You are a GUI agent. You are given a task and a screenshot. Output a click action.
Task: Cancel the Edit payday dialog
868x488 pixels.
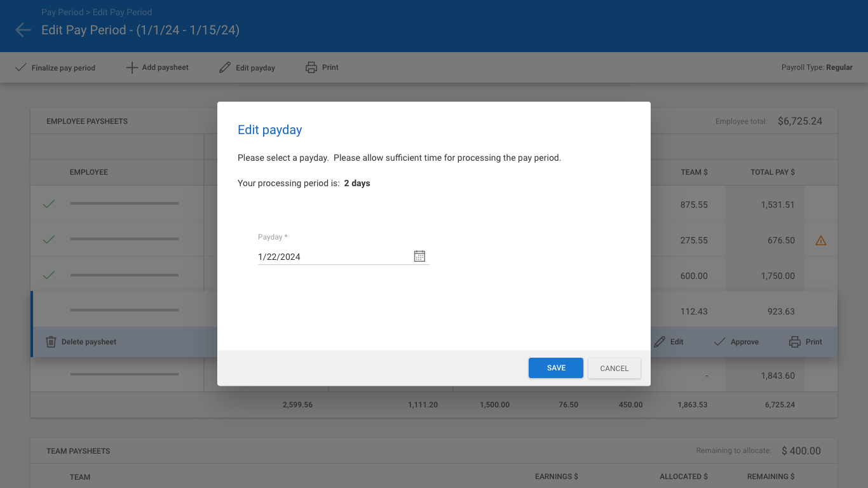[614, 369]
